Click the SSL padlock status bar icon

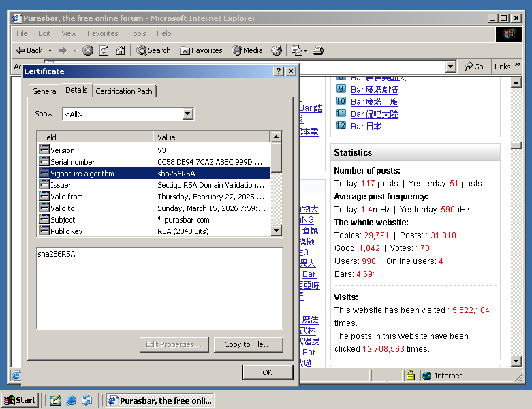point(411,376)
